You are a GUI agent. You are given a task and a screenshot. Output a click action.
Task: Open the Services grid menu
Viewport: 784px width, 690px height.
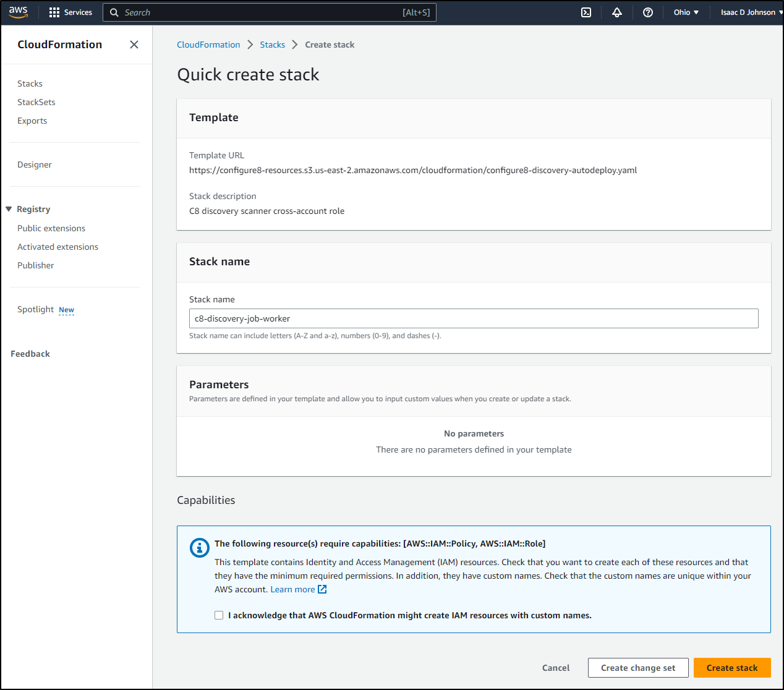coord(70,12)
